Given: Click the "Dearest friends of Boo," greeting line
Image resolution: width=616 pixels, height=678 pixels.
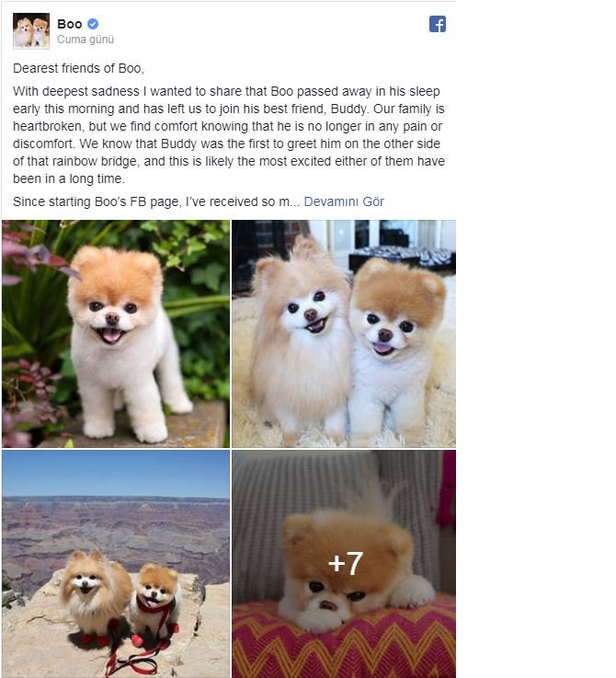Looking at the screenshot, I should coord(78,68).
